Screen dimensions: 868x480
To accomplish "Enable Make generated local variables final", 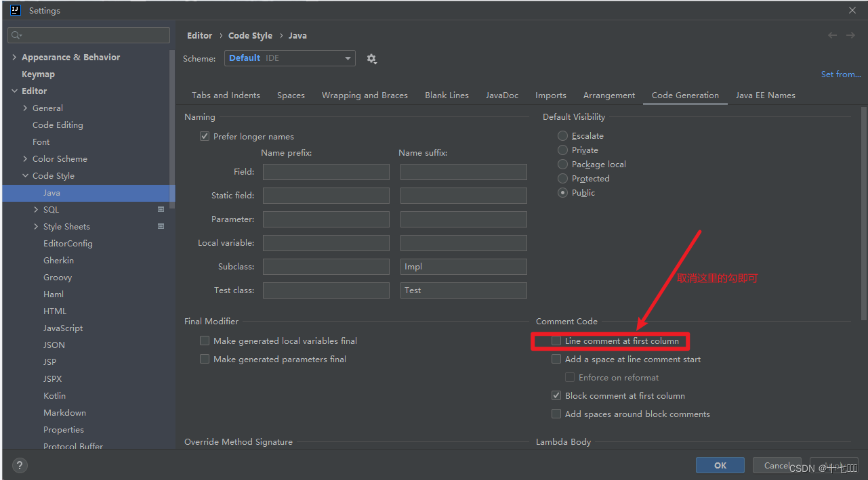I will point(205,341).
